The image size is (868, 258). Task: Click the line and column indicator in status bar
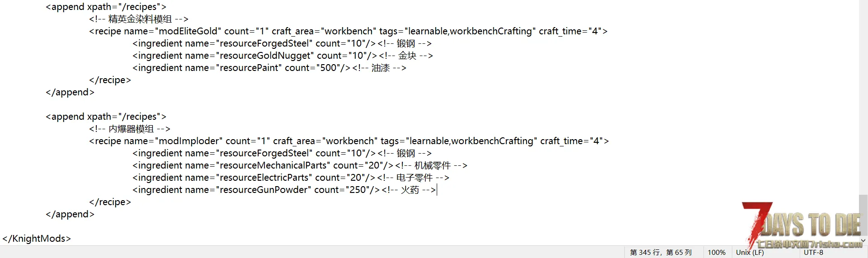[x=660, y=252]
